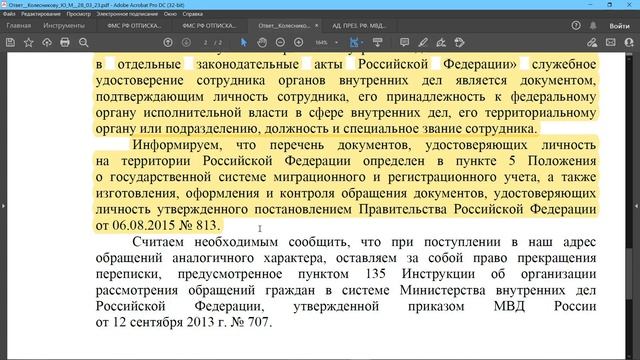
Task: Switch to the АД. ПРЕЗ. РФ. МВД document tab
Action: [359, 26]
